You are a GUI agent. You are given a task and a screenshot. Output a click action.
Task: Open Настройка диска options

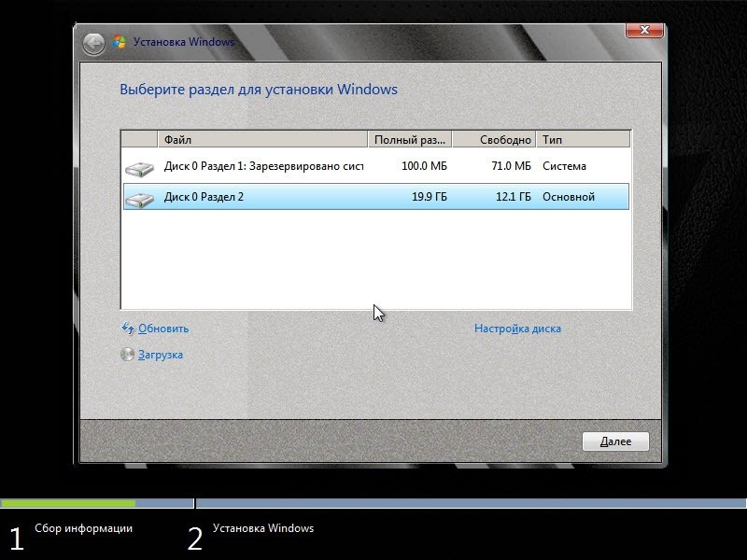click(517, 329)
